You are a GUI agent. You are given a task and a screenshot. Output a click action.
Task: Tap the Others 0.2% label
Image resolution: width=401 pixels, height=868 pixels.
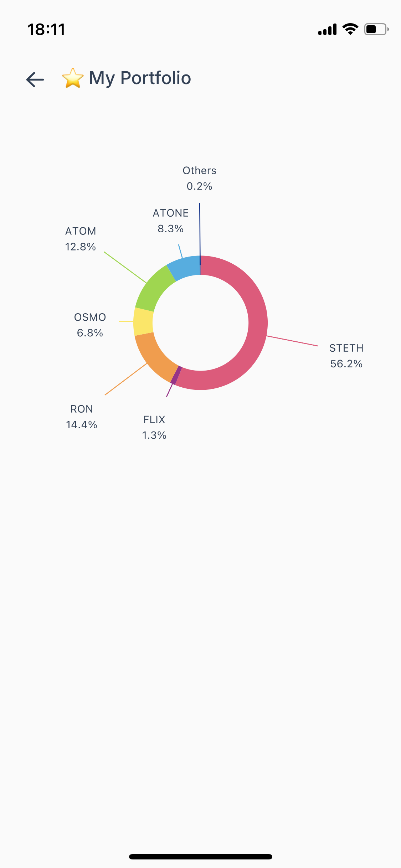pos(200,178)
